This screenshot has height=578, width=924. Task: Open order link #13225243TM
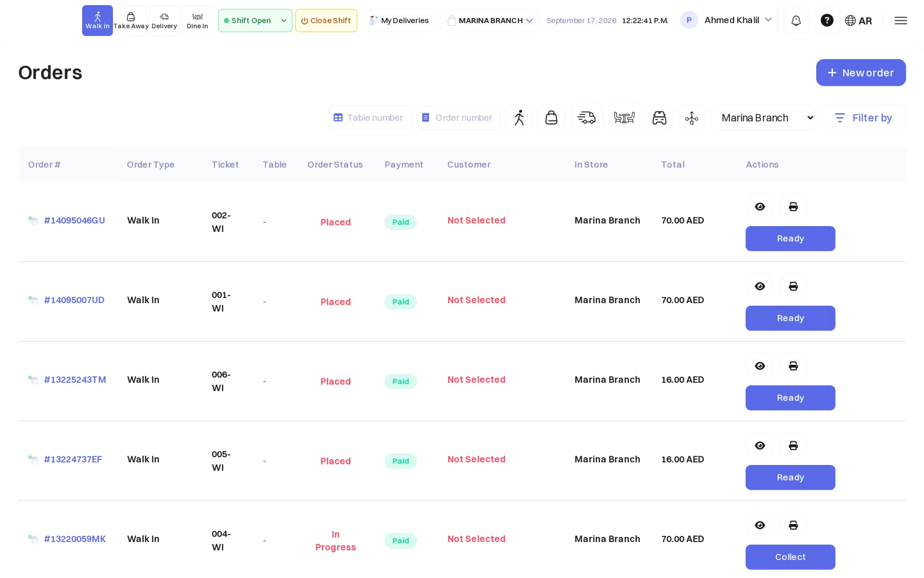pos(75,380)
